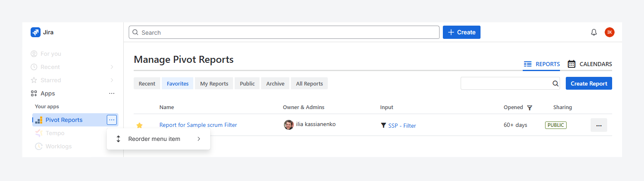This screenshot has width=644, height=181.
Task: Open Report for Sample scrum Filter link
Action: 198,125
